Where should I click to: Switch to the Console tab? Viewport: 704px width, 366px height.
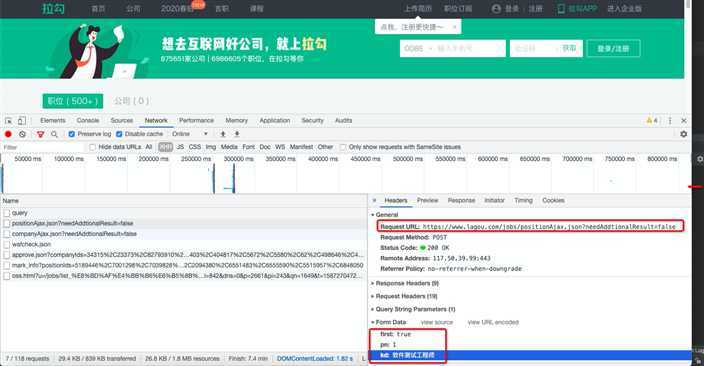tap(88, 120)
